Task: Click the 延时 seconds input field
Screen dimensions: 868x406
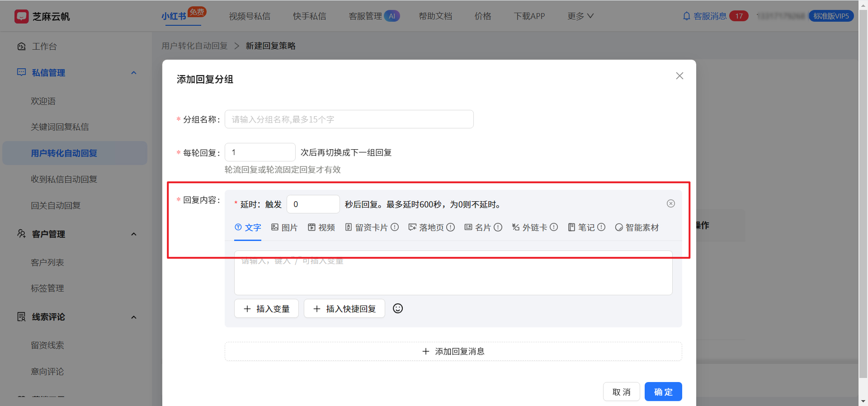Action: point(313,204)
